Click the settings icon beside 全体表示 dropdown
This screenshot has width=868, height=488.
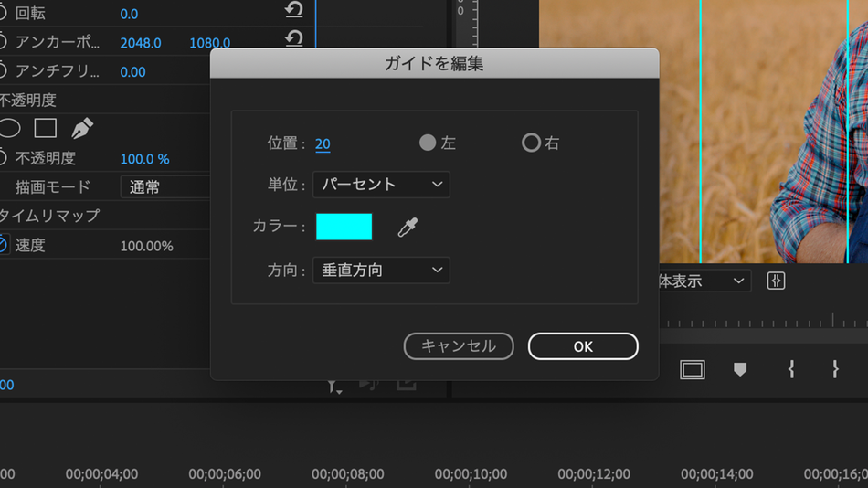(x=776, y=281)
